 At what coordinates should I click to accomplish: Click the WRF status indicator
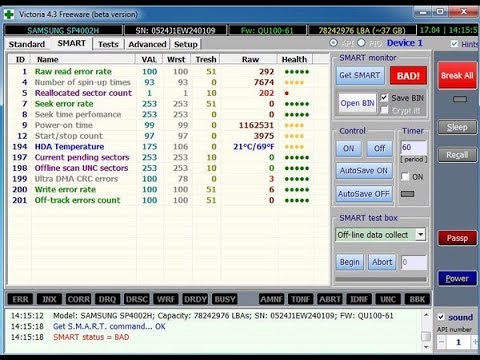166,299
